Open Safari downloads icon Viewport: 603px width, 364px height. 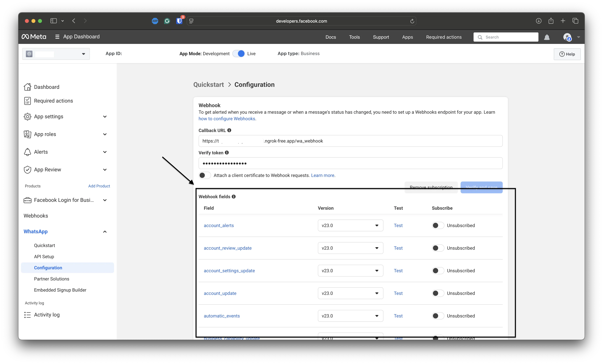click(x=538, y=21)
